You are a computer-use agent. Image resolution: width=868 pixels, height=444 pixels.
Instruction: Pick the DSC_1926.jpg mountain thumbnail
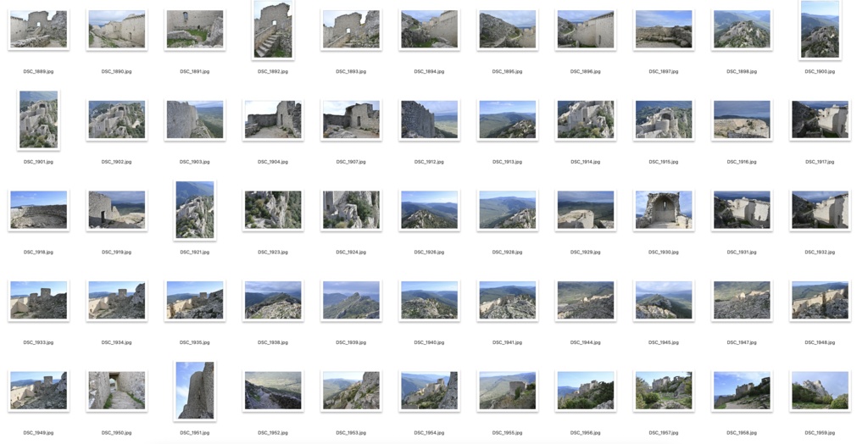tap(429, 210)
